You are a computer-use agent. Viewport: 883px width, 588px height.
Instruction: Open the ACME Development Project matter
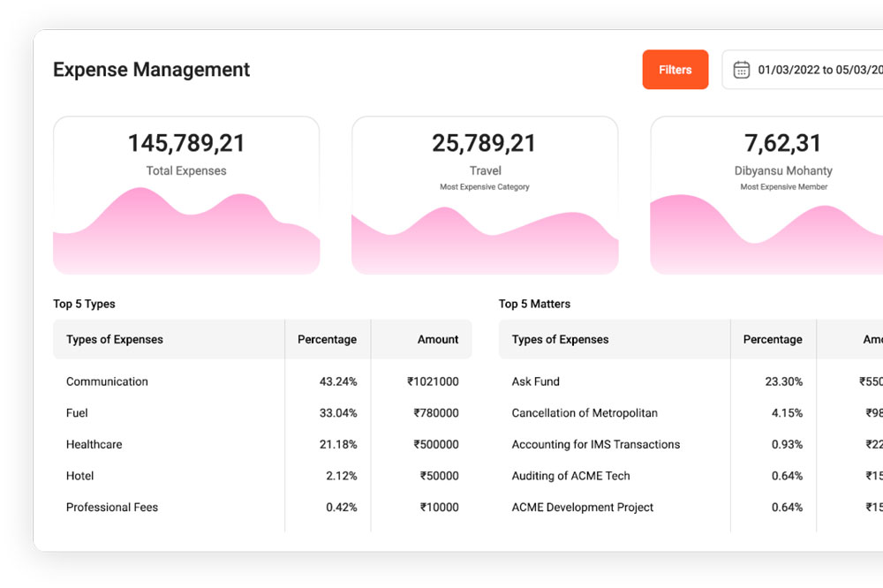click(583, 508)
